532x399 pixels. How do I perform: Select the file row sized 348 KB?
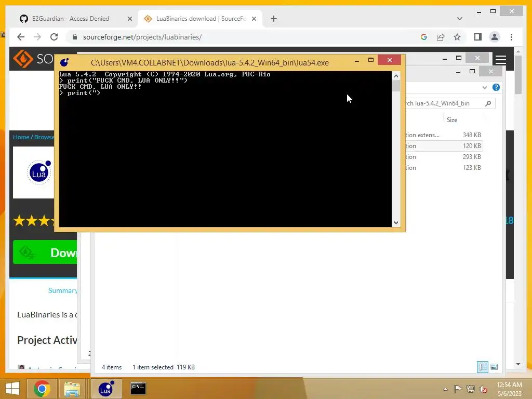click(x=444, y=135)
